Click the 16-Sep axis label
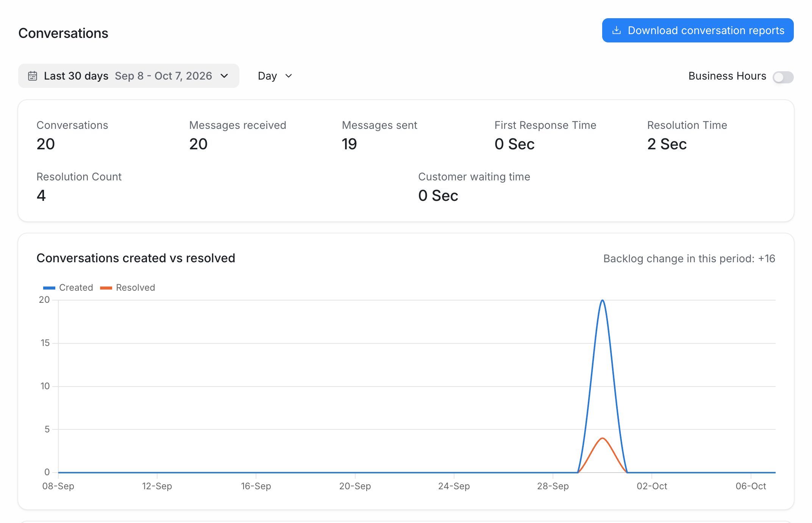 (x=256, y=486)
